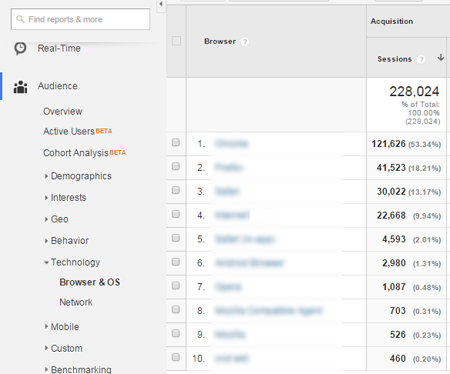Collapse the sidebar with the arrow handle
The width and height of the screenshot is (450, 374).
[161, 4]
